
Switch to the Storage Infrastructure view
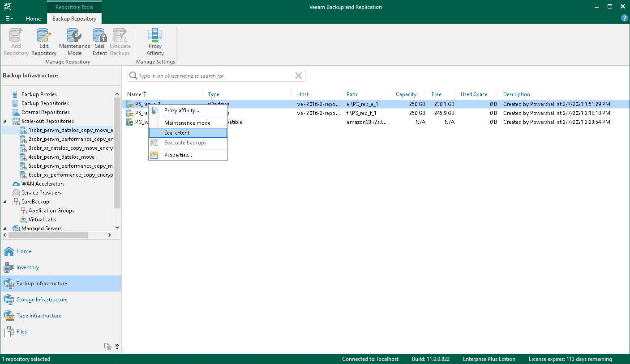tap(42, 300)
